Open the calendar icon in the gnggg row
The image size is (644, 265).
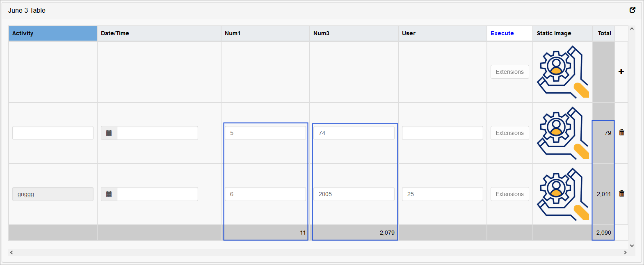click(109, 194)
